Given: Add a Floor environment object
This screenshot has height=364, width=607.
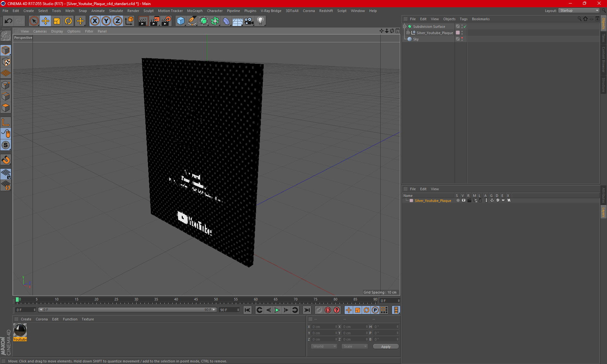Looking at the screenshot, I should click(238, 21).
